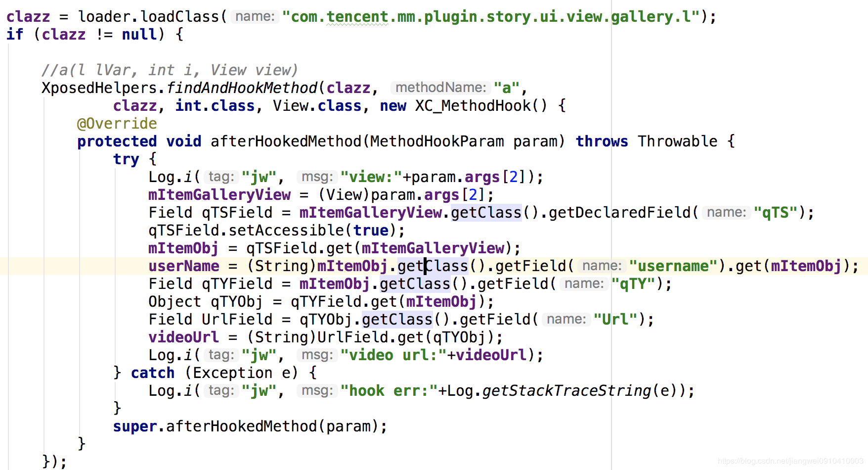Click "afterHookedMethod" in the method declaration

point(286,141)
